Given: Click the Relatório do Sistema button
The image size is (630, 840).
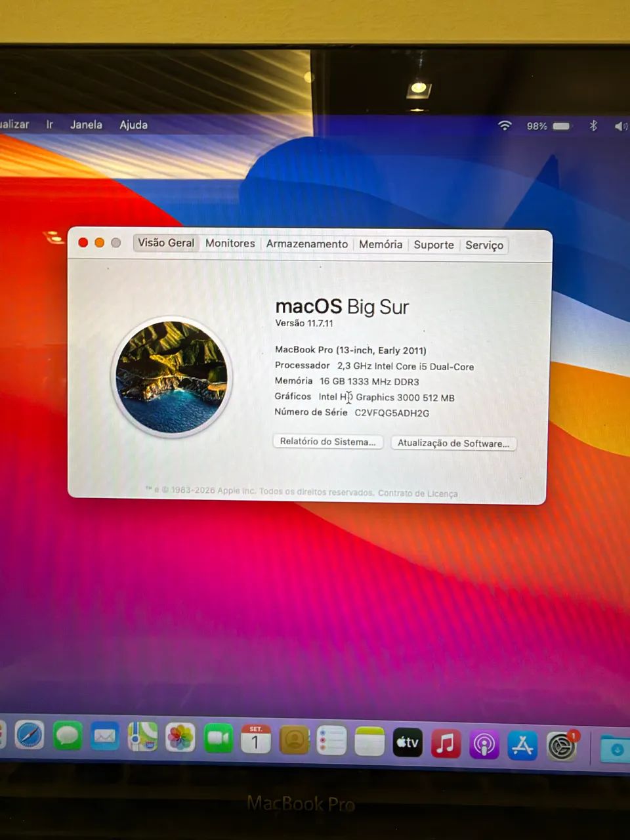Looking at the screenshot, I should [x=327, y=442].
